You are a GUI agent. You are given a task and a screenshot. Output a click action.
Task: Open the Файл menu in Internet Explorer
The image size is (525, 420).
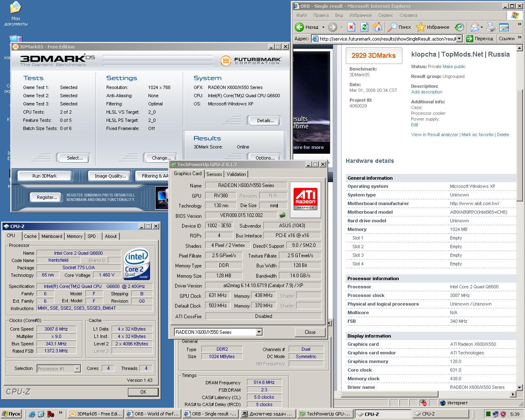[x=301, y=15]
